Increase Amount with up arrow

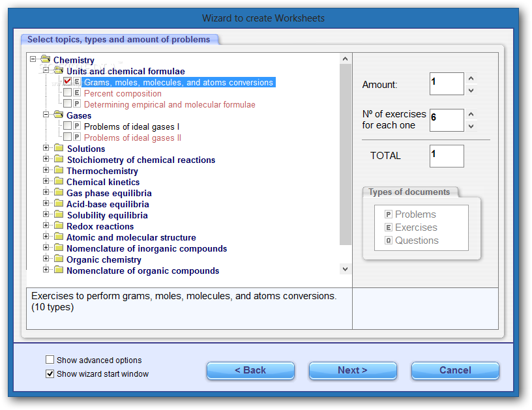[x=471, y=79]
